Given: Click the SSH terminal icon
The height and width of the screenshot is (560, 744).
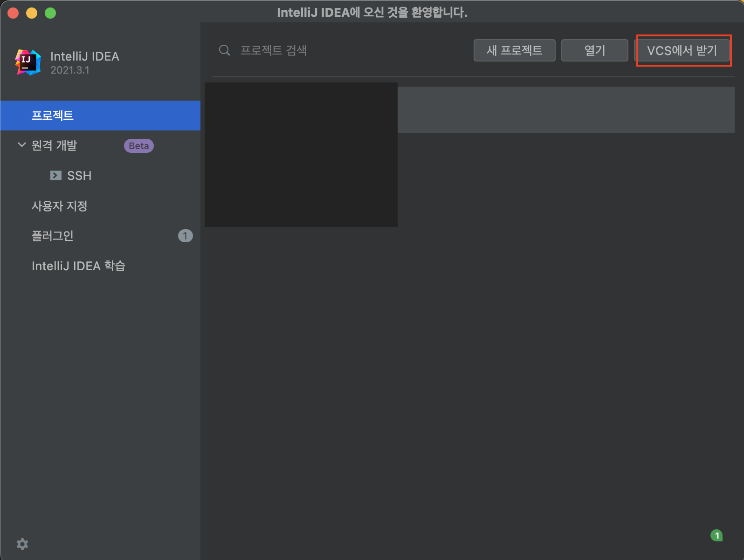Looking at the screenshot, I should [56, 176].
